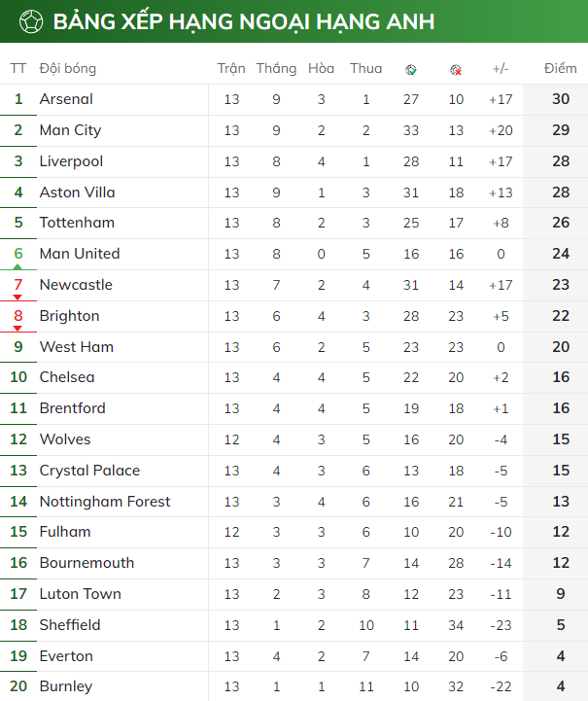
Task: Click the +/- goal difference header
Action: coord(501,68)
